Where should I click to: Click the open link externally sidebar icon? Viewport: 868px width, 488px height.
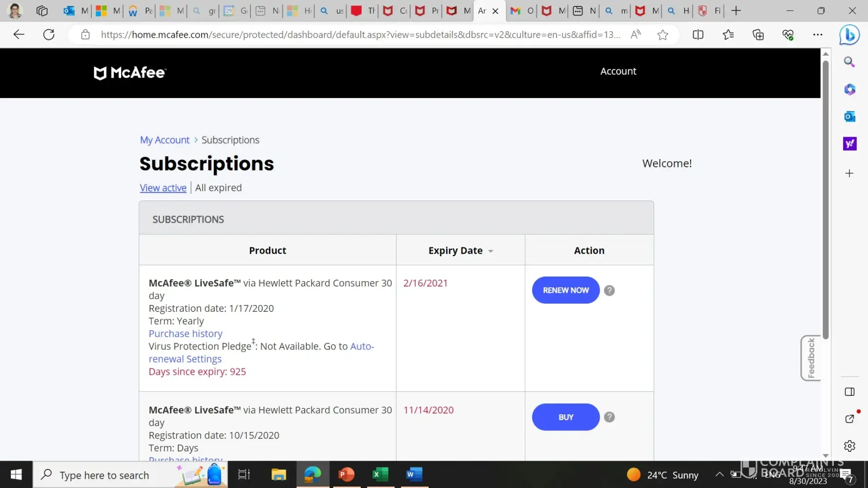[x=849, y=419]
